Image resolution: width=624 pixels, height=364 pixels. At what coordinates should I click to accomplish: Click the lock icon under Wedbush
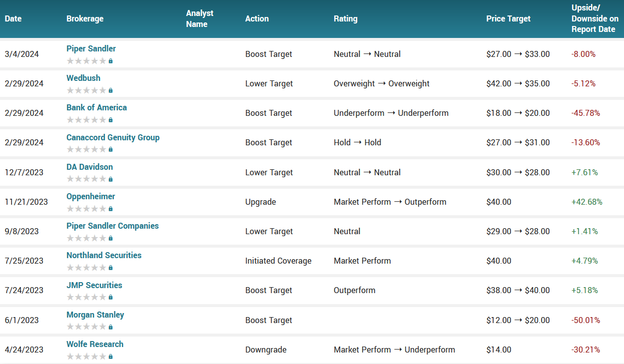[110, 90]
